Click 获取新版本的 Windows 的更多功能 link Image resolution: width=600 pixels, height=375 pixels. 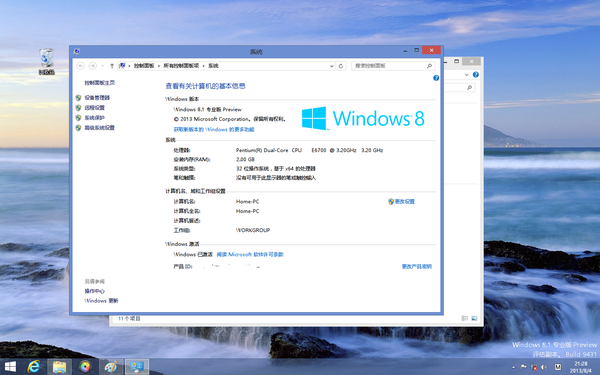click(x=214, y=129)
